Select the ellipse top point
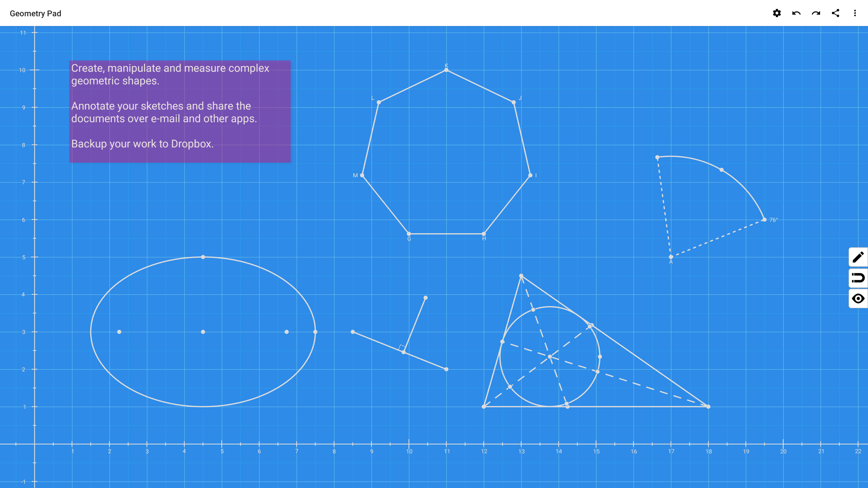This screenshot has width=868, height=488. click(203, 257)
